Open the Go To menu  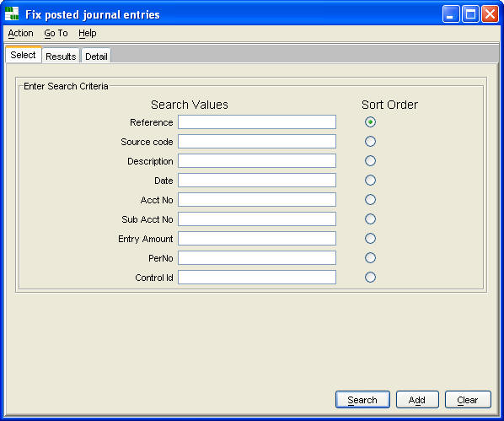coord(56,33)
